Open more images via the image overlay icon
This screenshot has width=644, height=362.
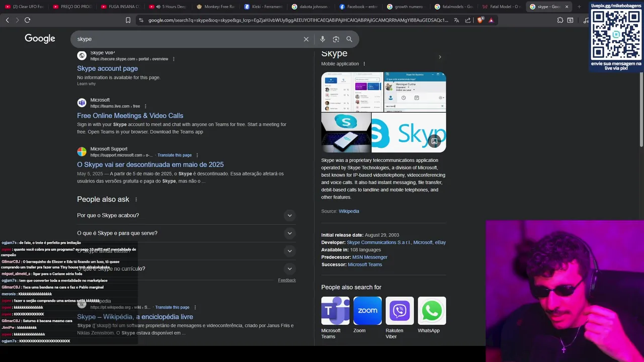tap(434, 141)
